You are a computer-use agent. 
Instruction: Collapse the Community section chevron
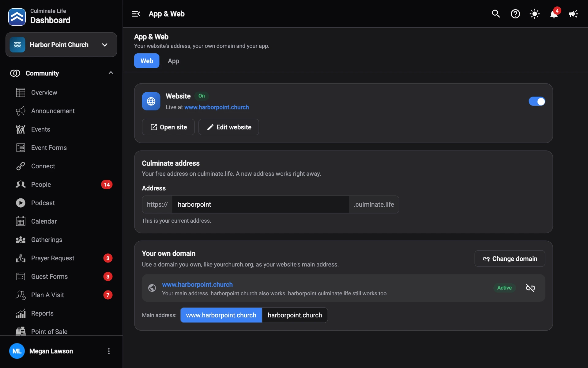[111, 73]
